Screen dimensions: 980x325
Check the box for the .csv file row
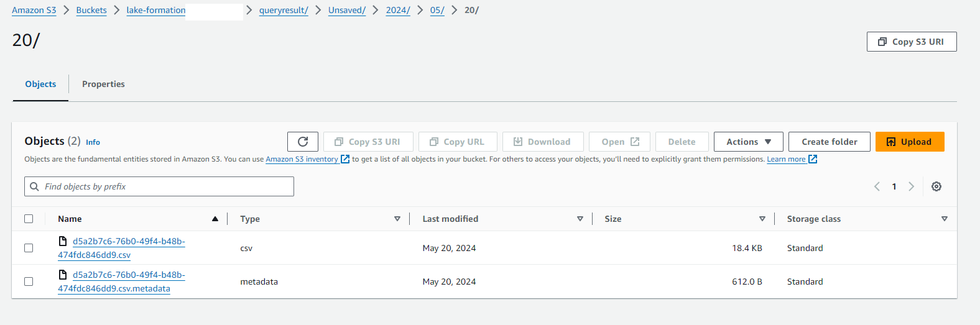(x=29, y=248)
